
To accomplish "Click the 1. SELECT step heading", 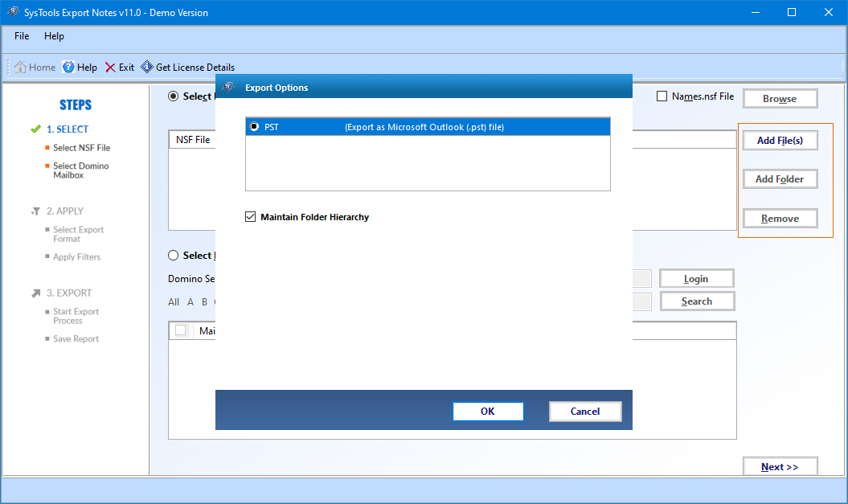I will tap(68, 129).
